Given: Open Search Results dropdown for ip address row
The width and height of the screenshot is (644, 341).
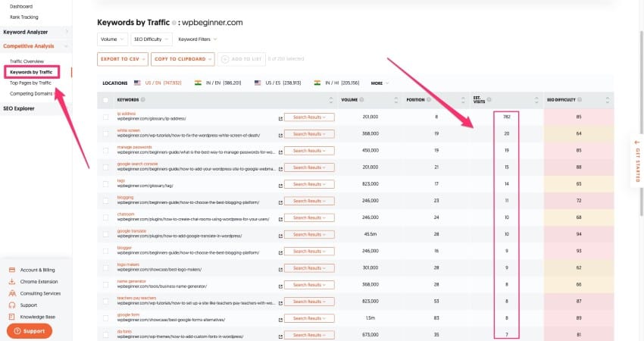Looking at the screenshot, I should pyautogui.click(x=309, y=117).
